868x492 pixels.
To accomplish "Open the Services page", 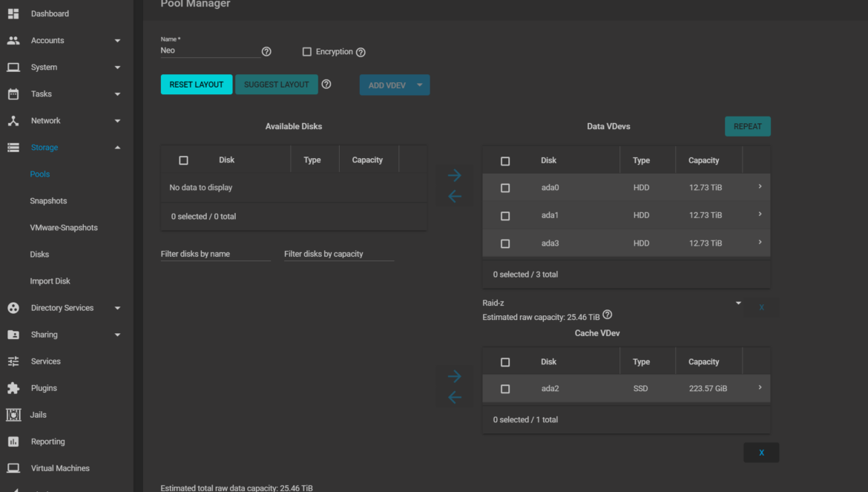I will pyautogui.click(x=46, y=361).
